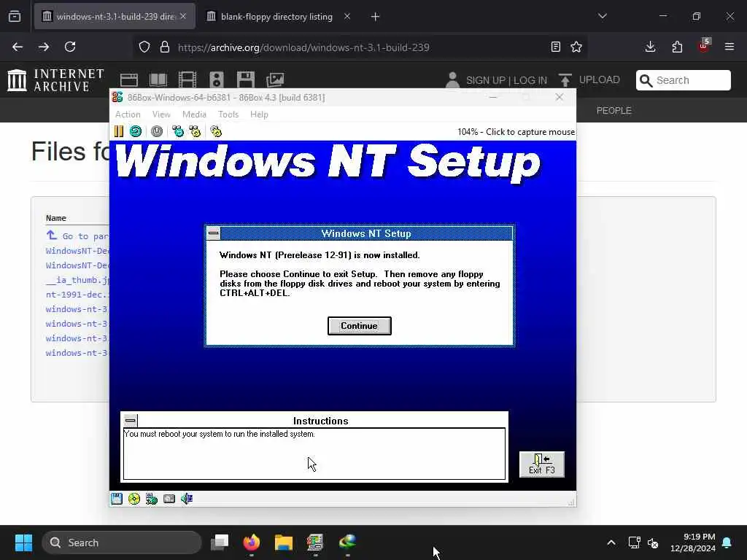
Task: Open the Windows Start menu
Action: 23,542
